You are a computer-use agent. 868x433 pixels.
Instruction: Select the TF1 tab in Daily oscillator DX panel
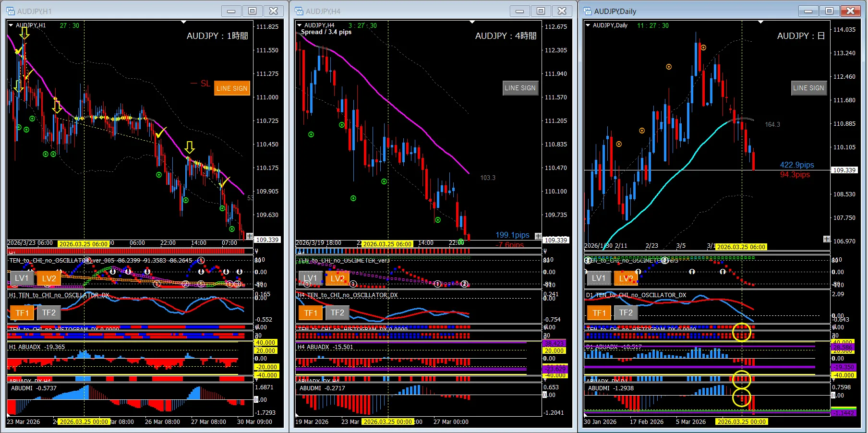[599, 313]
